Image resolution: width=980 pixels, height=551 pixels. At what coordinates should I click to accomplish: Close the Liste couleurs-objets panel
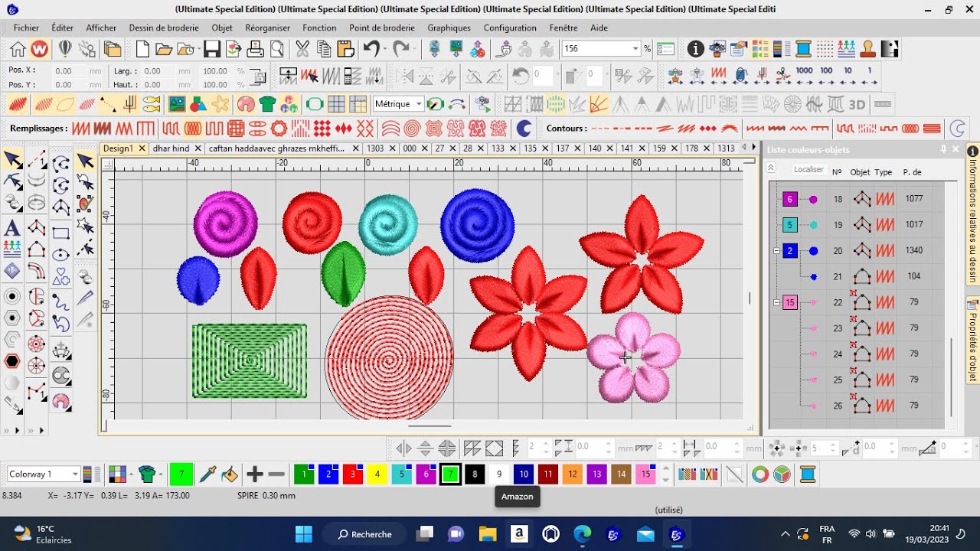pyautogui.click(x=955, y=149)
